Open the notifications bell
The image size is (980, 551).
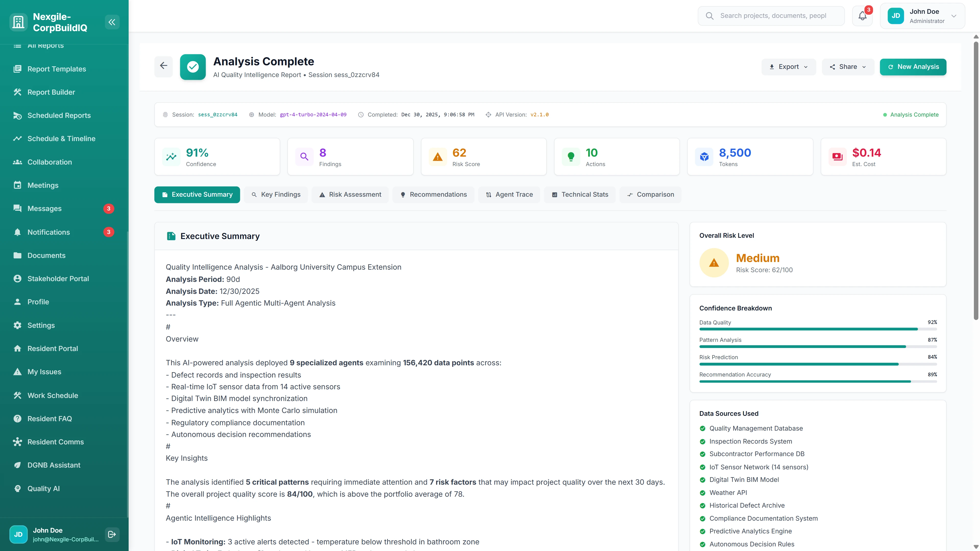pos(862,16)
